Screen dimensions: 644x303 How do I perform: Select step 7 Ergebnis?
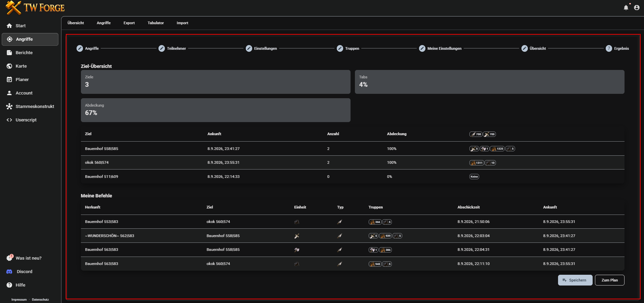617,48
